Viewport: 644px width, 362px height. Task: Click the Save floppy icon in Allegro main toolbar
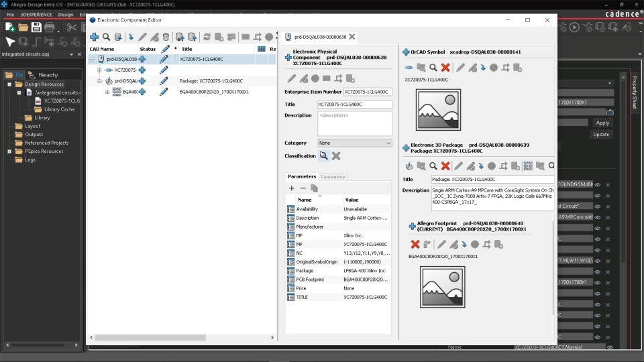[36, 27]
